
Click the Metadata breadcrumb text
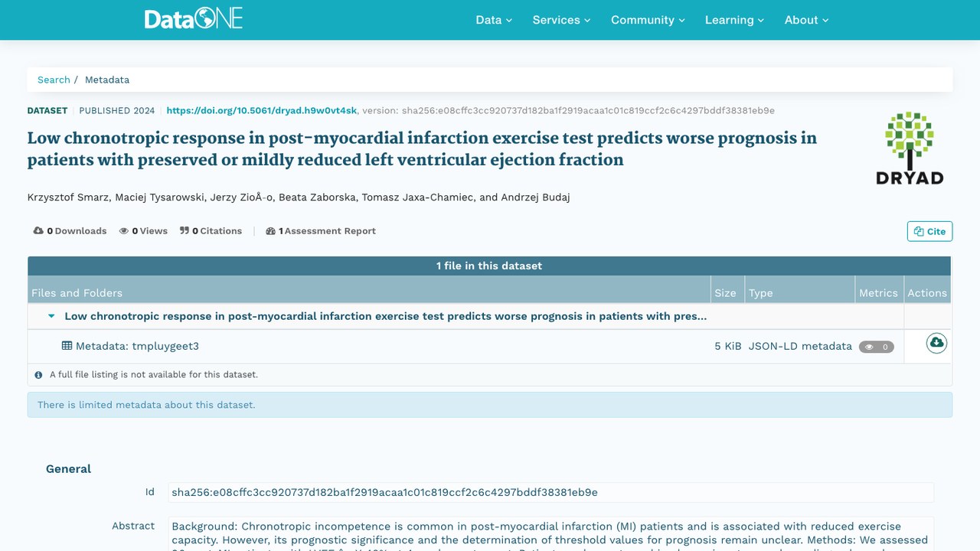point(107,80)
